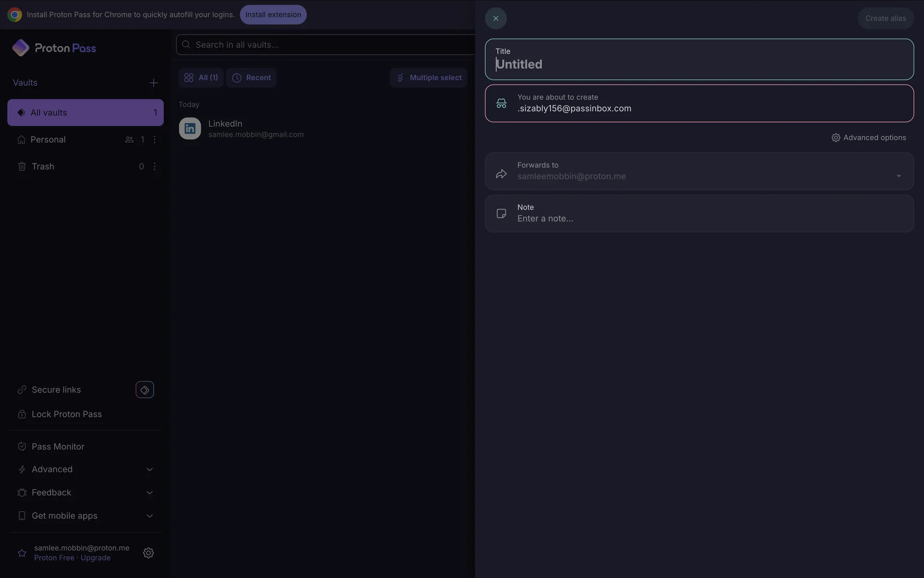Open the Personal vault options menu
The image size is (924, 578).
[154, 140]
